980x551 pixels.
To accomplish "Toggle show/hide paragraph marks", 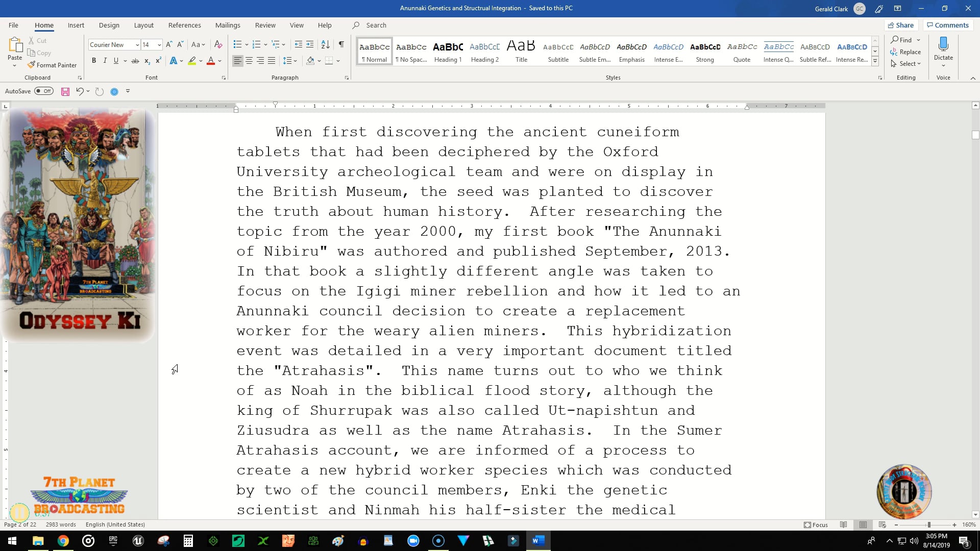I will [x=341, y=44].
